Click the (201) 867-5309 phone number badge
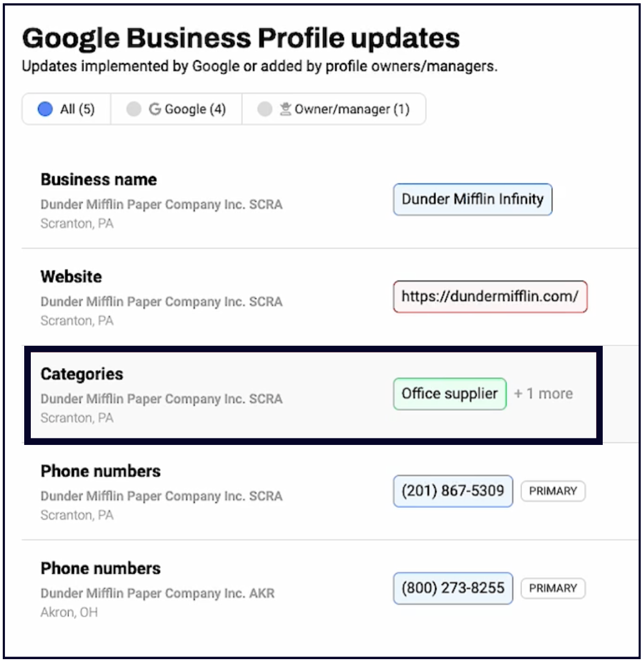 point(452,491)
